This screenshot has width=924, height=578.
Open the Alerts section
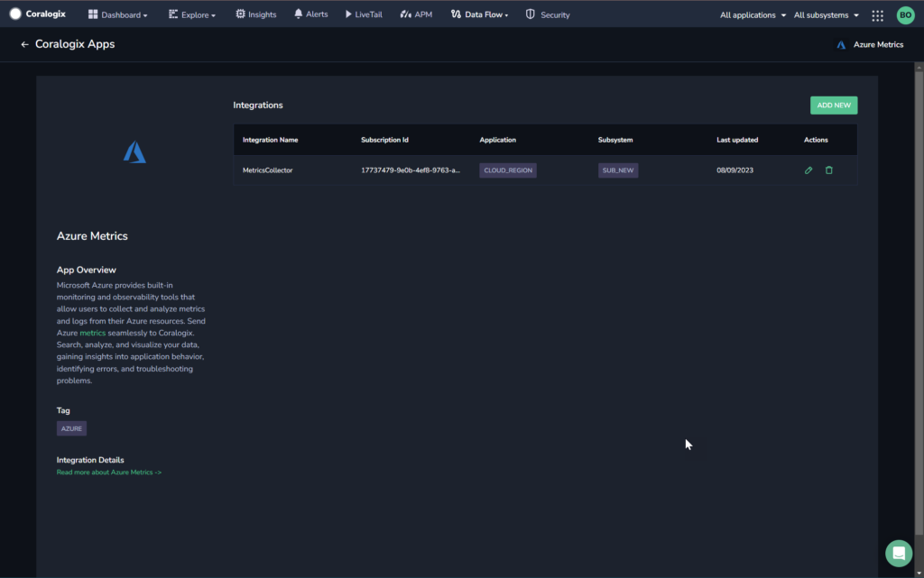[x=310, y=14]
